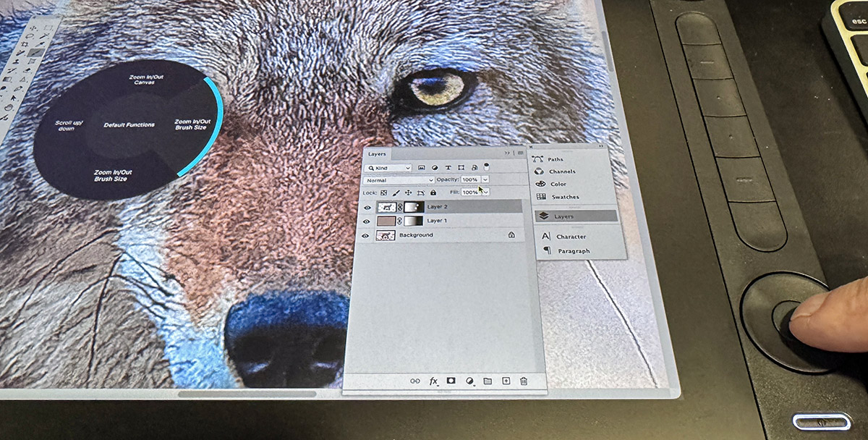The height and width of the screenshot is (440, 868).
Task: Expand the Opacity slider dropdown arrow
Action: (485, 179)
